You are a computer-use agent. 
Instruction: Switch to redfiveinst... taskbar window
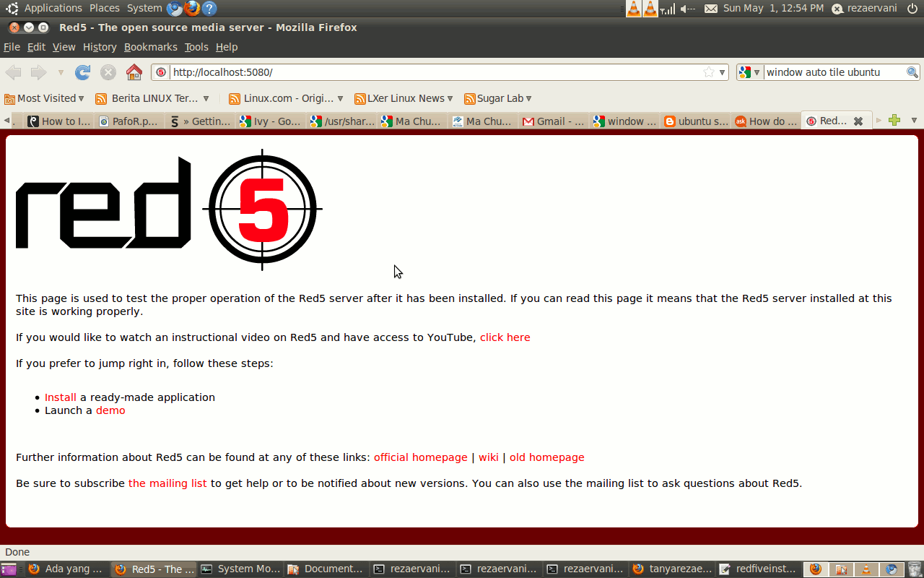(x=759, y=569)
